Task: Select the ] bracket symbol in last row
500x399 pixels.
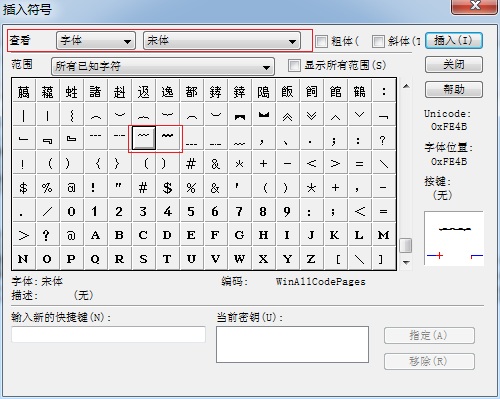Action: [383, 259]
